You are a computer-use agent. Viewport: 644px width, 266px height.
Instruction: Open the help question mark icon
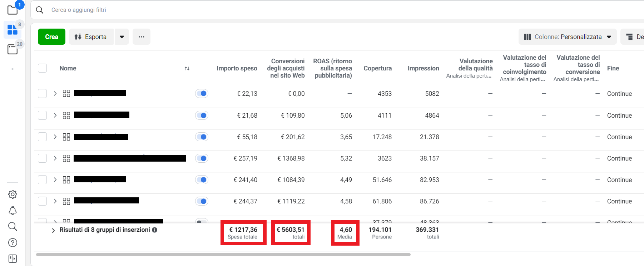(13, 243)
